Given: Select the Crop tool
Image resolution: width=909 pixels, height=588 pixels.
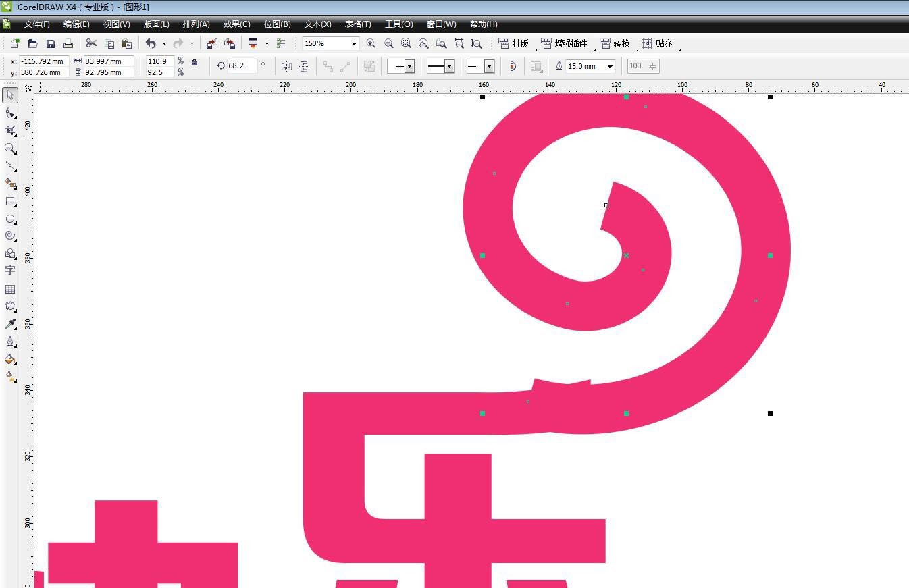Looking at the screenshot, I should click(x=10, y=130).
